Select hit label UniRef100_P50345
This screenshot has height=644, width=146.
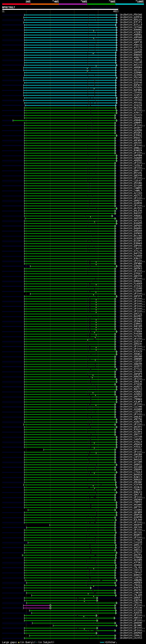click(131, 77)
